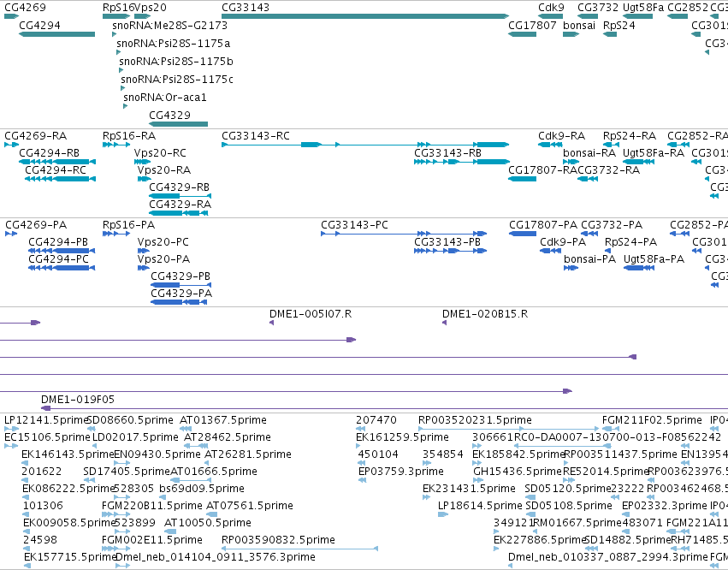Select the Vps20 gene name in top track
Image resolution: width=728 pixels, height=570 pixels.
pyautogui.click(x=151, y=8)
